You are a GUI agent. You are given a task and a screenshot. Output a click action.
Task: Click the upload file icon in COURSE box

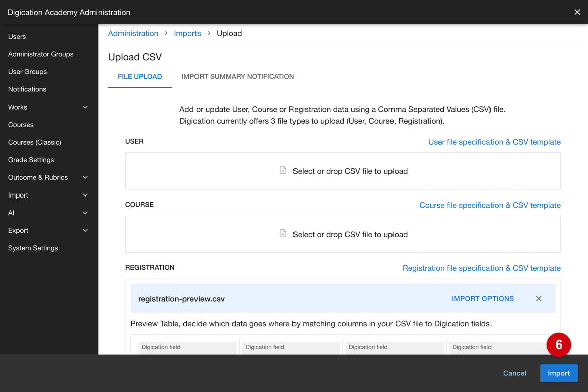pyautogui.click(x=283, y=234)
